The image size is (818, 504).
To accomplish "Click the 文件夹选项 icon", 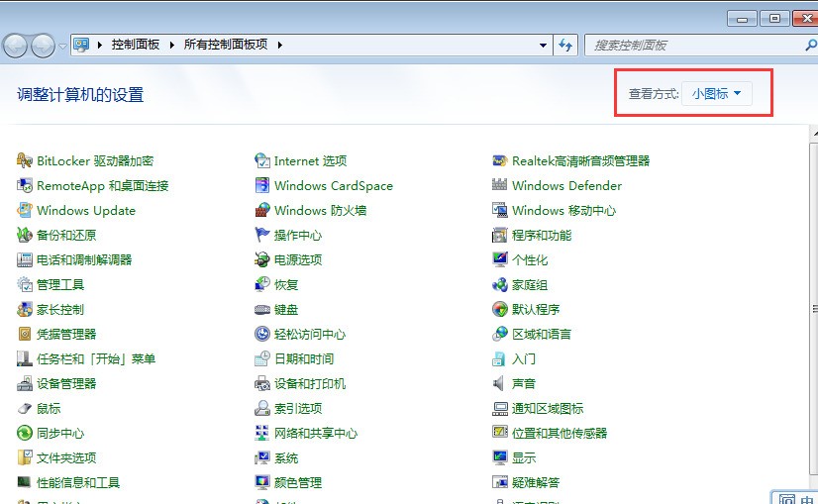I will [x=24, y=457].
